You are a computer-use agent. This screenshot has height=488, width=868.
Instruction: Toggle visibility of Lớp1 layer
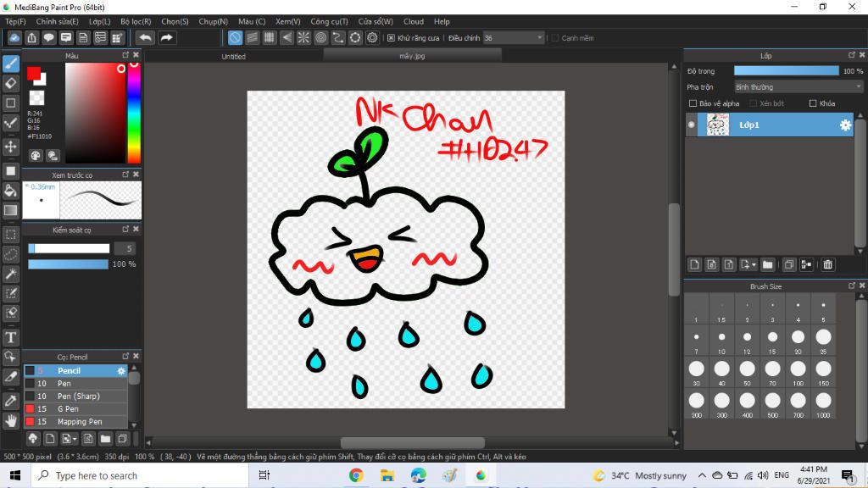click(x=692, y=125)
